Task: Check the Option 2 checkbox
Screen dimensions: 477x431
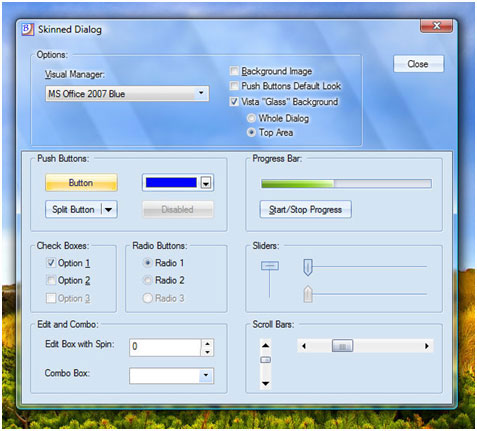Action: 51,280
